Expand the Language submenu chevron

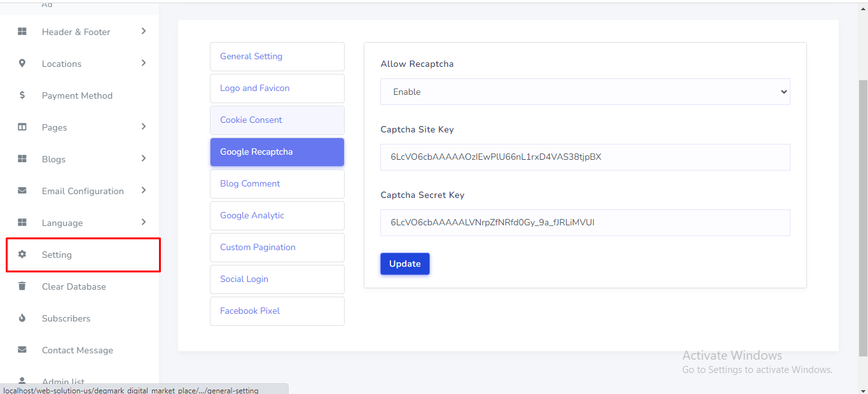pos(144,222)
